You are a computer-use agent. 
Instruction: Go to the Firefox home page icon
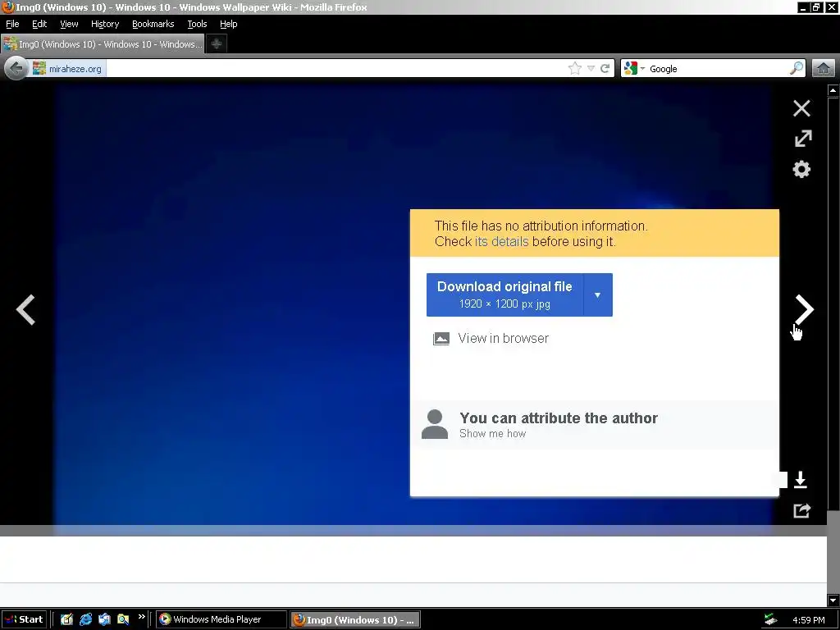[x=824, y=69]
